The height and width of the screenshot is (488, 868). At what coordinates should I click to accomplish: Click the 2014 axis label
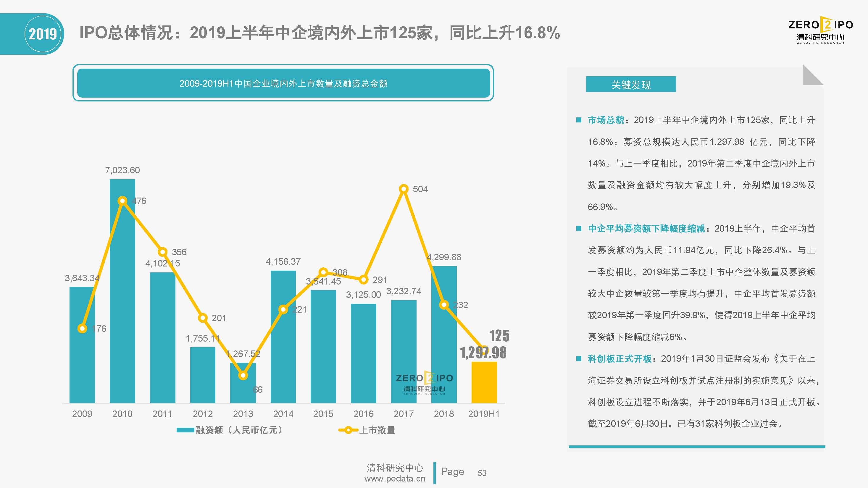283,414
